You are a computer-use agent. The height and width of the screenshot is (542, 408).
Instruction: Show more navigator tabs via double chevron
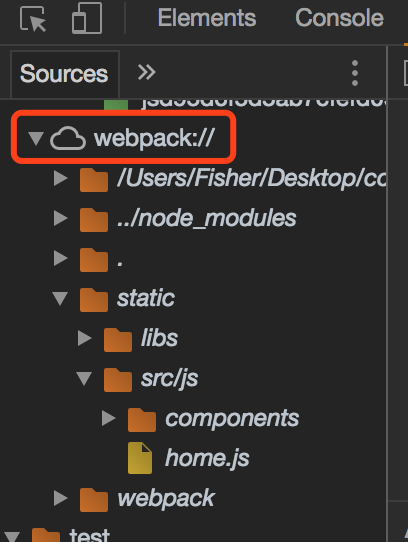(147, 73)
